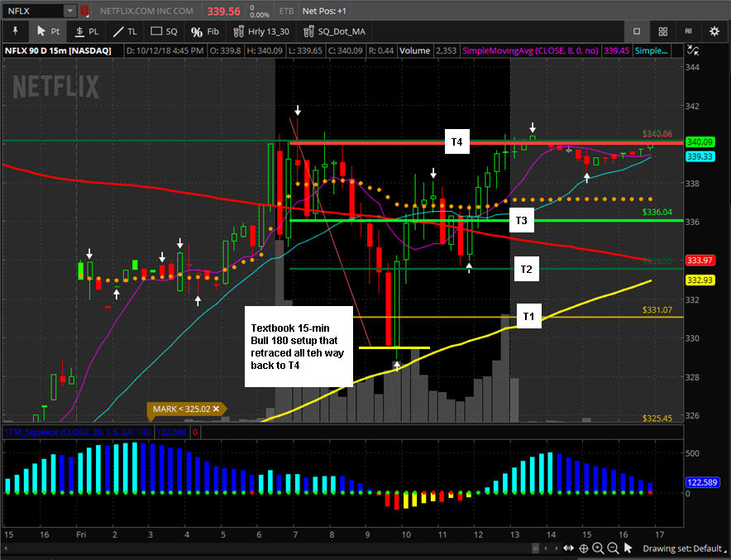Click the $331.07 price level label

click(657, 310)
